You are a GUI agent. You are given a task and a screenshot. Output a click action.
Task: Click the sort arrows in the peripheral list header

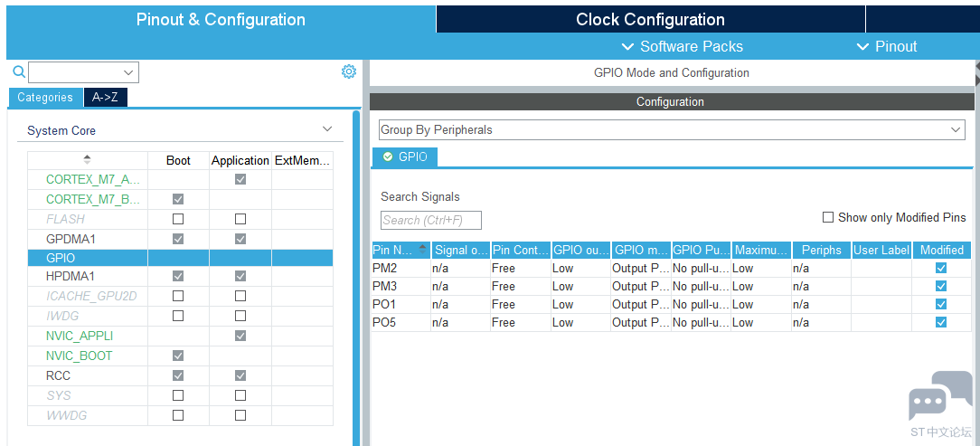point(87,159)
